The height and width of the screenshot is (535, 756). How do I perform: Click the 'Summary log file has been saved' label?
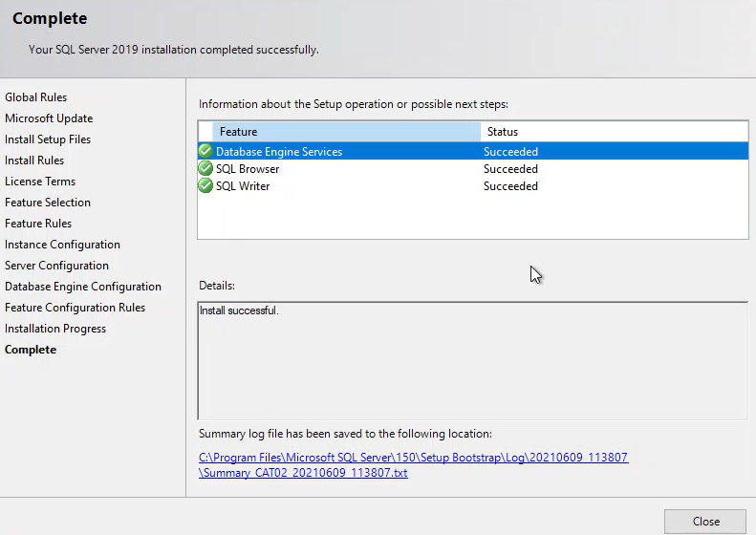[x=345, y=434]
